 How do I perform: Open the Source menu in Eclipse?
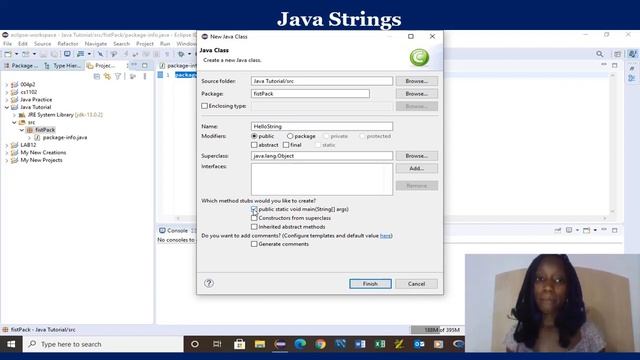42,44
